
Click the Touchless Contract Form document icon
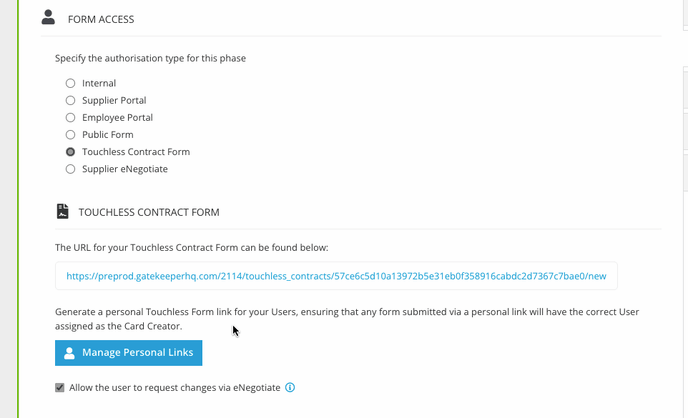63,211
